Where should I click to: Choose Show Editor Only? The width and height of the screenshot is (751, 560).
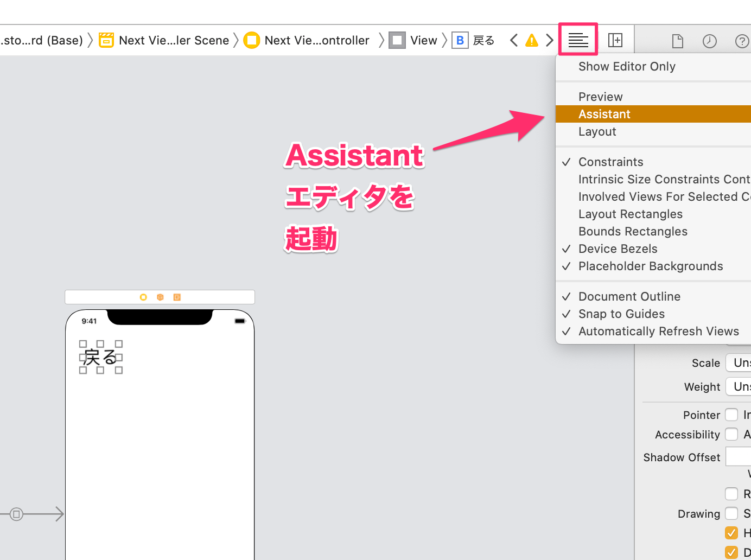627,66
